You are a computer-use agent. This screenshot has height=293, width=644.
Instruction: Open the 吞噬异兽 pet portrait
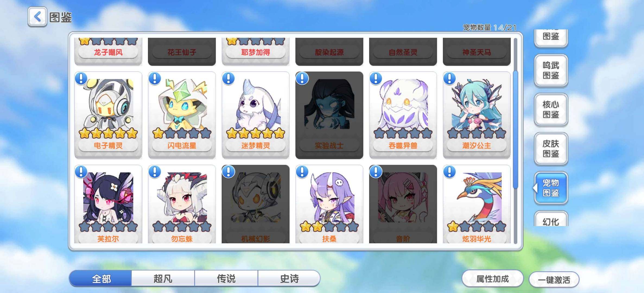(403, 104)
